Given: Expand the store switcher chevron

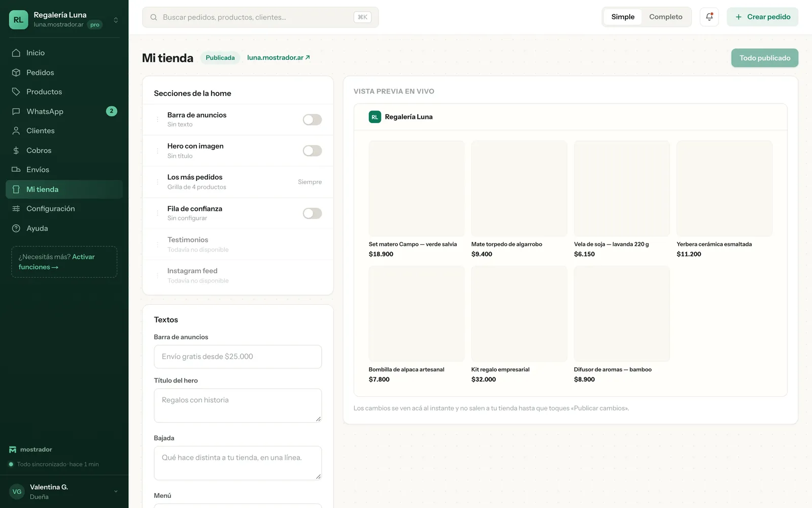Looking at the screenshot, I should click(116, 20).
